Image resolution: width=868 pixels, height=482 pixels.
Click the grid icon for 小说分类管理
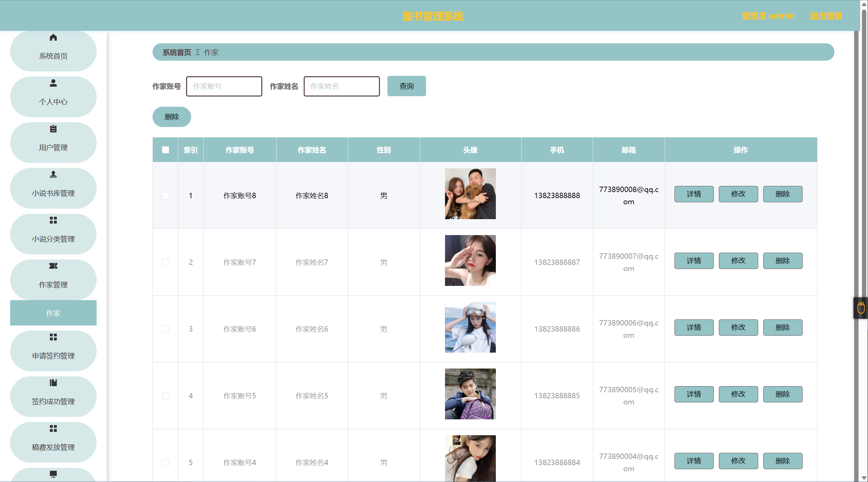click(53, 220)
